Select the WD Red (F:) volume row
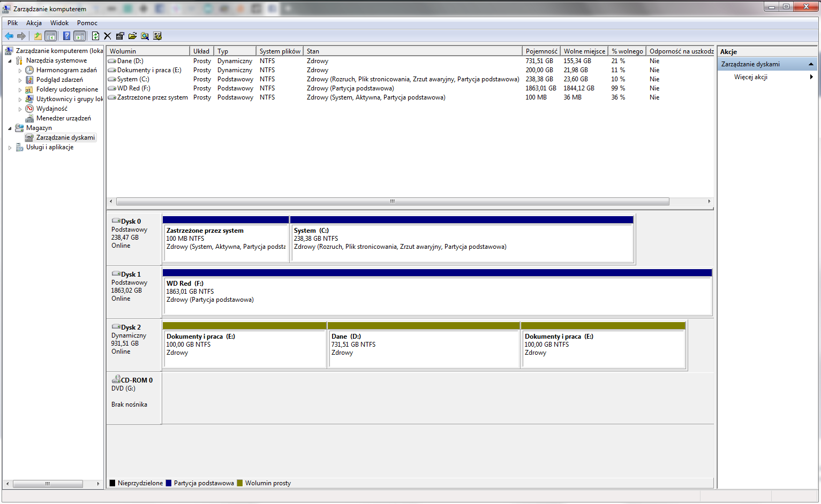The height and width of the screenshot is (504, 821). click(410, 88)
